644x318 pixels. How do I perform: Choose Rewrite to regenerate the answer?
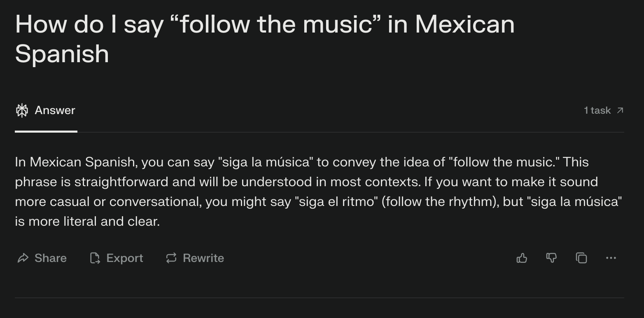[203, 258]
